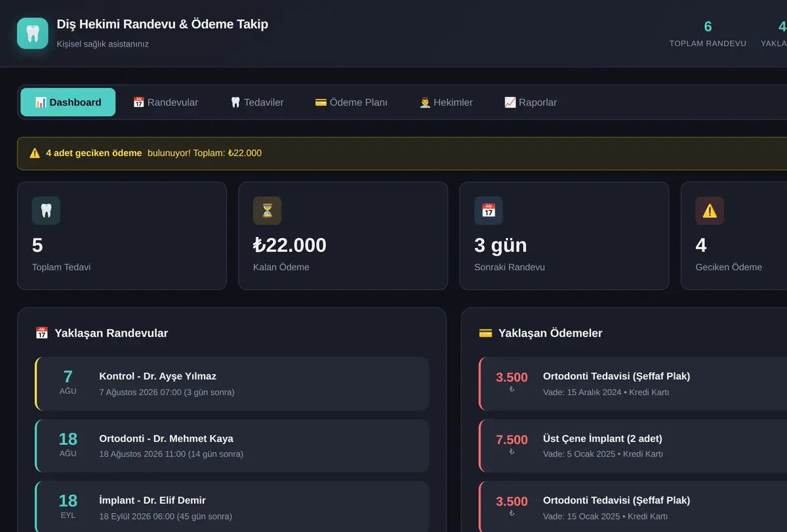This screenshot has height=532, width=787.
Task: Open İmplant appointment with Dr. Elif Demir
Action: (232, 507)
